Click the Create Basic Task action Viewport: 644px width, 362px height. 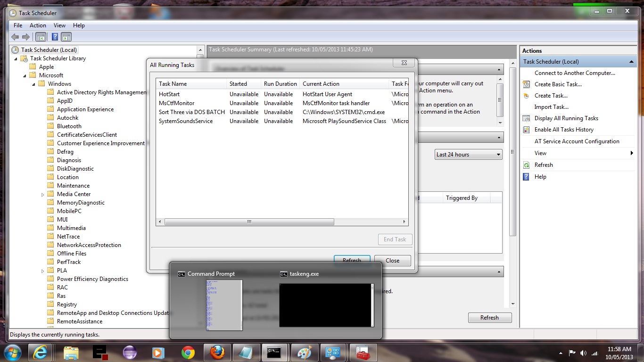558,84
